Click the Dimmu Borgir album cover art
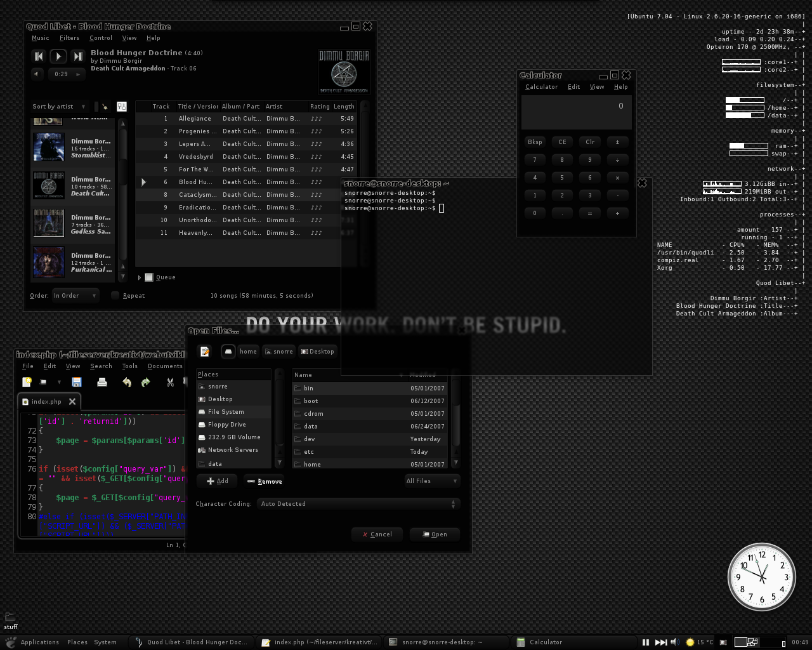Screen dimensions: 812x650 [x=343, y=72]
